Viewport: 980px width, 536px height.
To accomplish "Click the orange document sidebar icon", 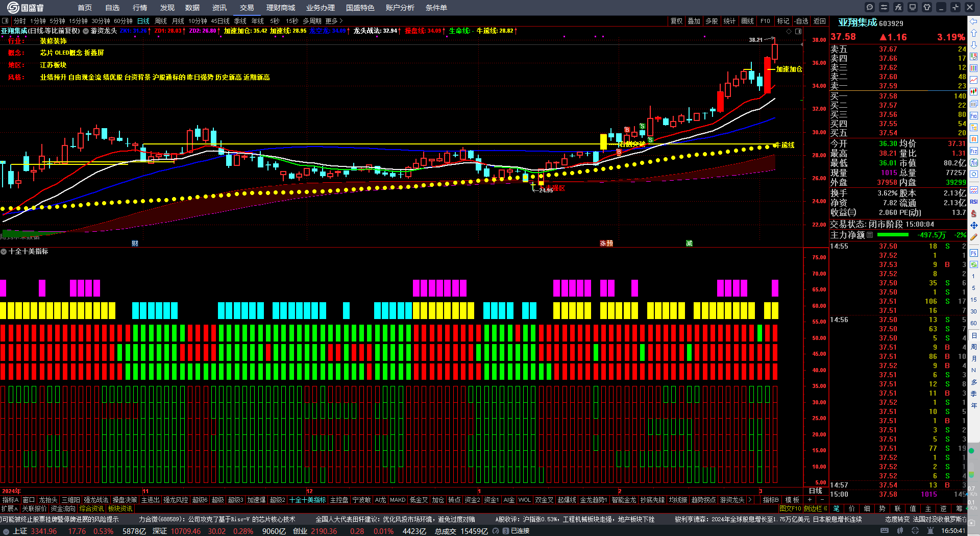I will [974, 139].
